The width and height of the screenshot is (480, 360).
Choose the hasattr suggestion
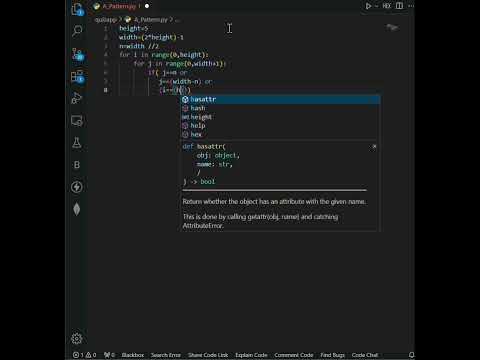tap(280, 99)
